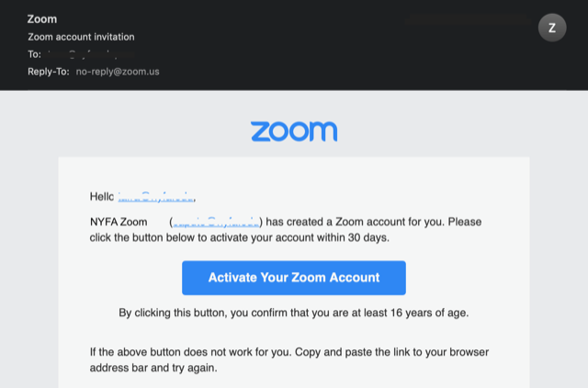Screen dimensions: 588x388
Task: Open the blurred email link beside NYFA Zoom
Action: point(216,222)
